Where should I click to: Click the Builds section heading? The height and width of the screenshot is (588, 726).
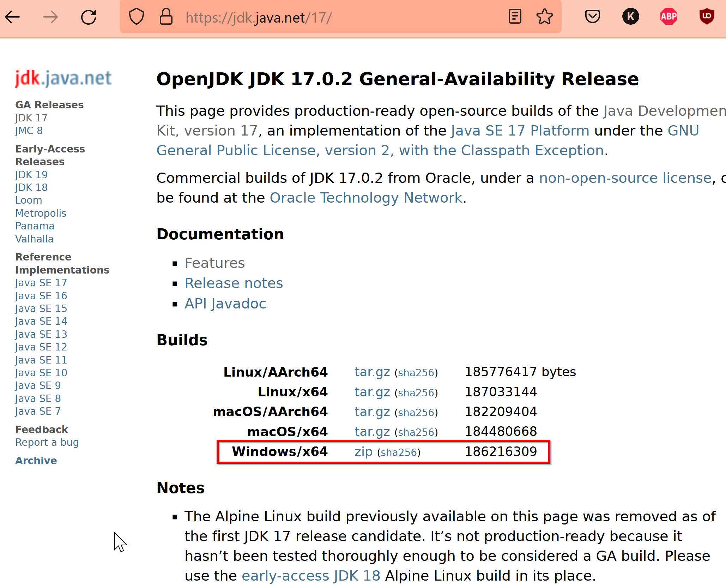click(182, 340)
